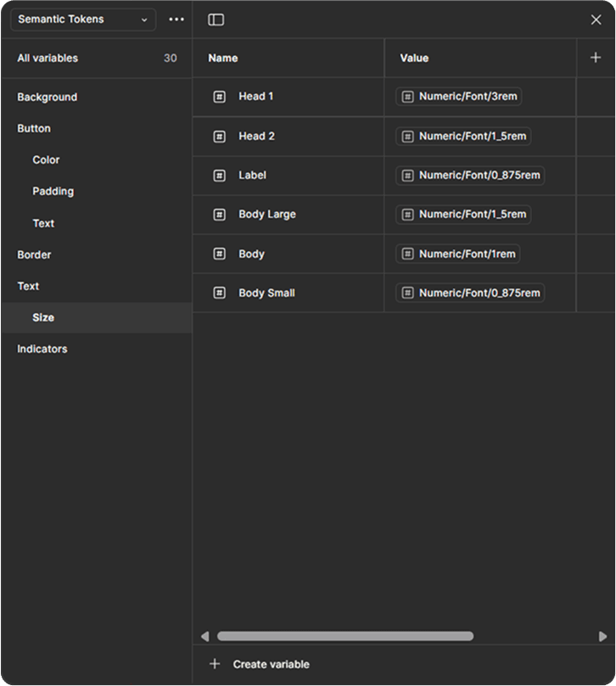Edit the Numeric/Font/3rem value for Head 1
Screen dimensions: 616x686
[459, 97]
